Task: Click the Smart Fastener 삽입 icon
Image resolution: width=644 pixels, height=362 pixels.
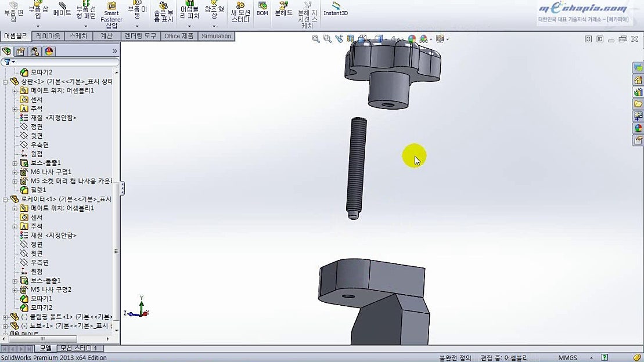Action: (110, 15)
